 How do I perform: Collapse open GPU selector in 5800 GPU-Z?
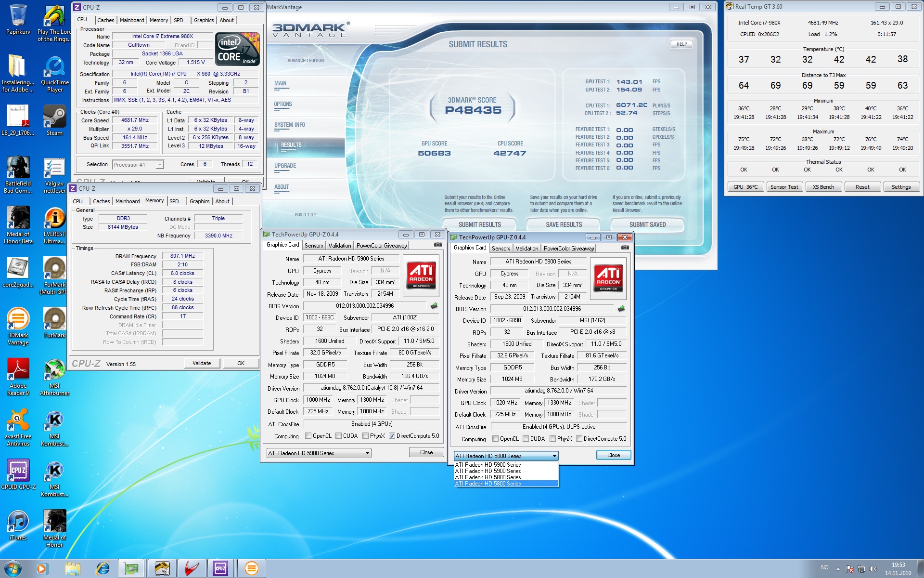tap(506, 456)
